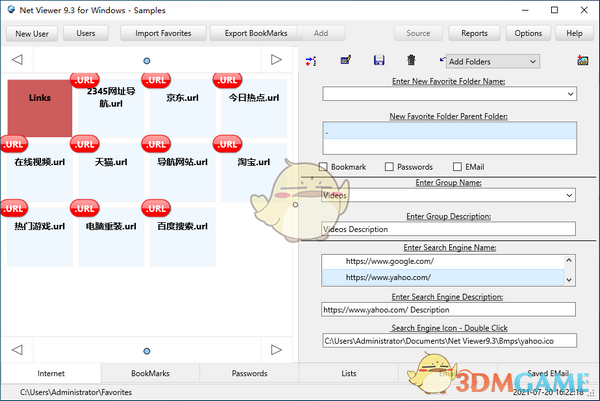Viewport: 600px width, 401px height.
Task: Click the bottom left-pointing page arrow
Action: [17, 349]
